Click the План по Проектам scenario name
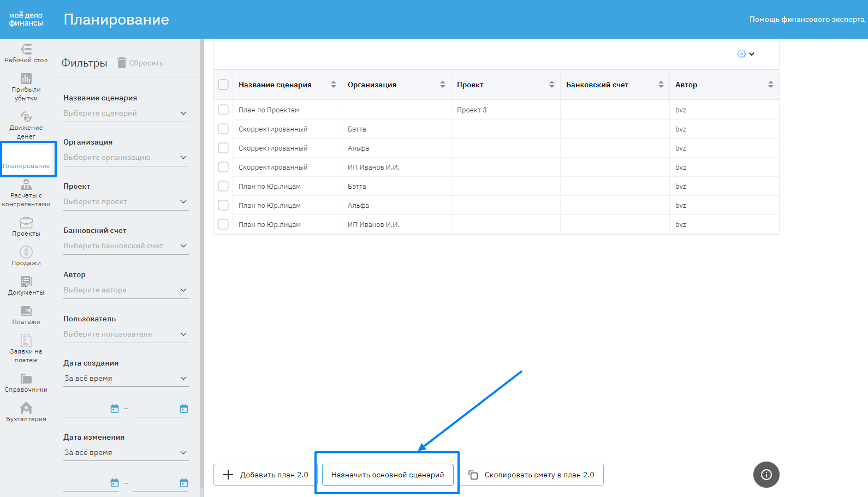This screenshot has height=497, width=868. (x=269, y=110)
